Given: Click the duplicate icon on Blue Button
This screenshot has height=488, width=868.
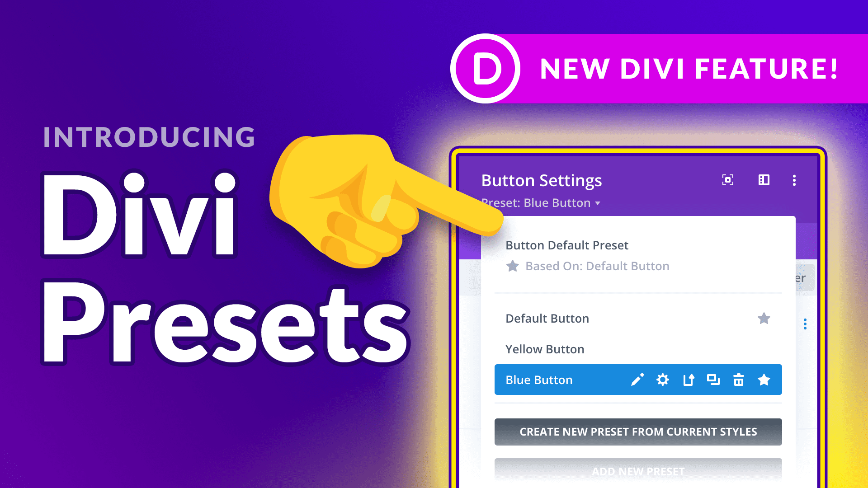Looking at the screenshot, I should (x=713, y=380).
